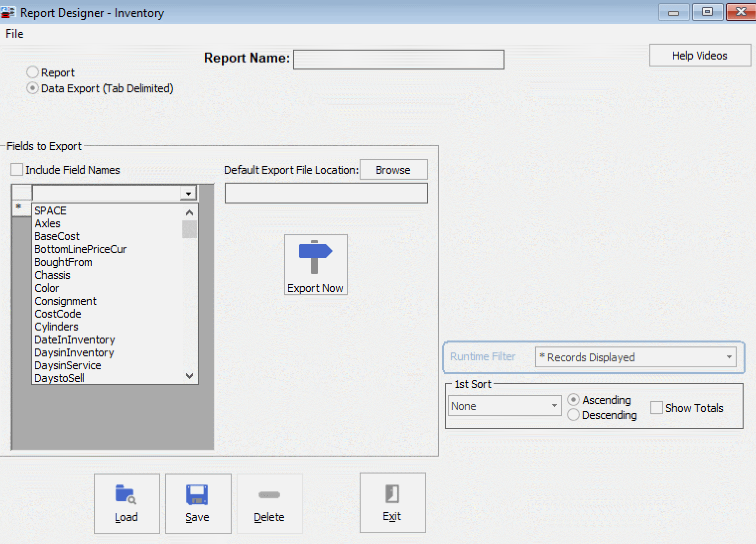Image resolution: width=756 pixels, height=544 pixels.
Task: Click the Help Videos button
Action: 699,55
